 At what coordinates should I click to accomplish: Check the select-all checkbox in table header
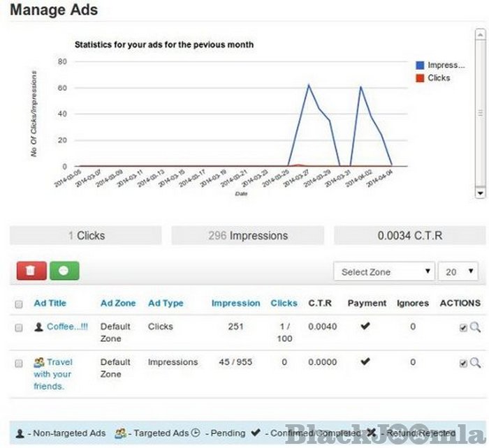click(x=19, y=304)
